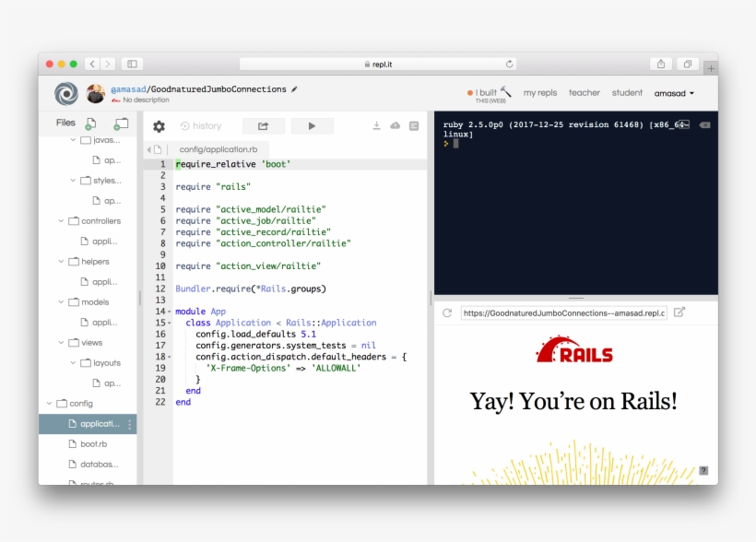The image size is (756, 542).
Task: Click the my repls link
Action: pyautogui.click(x=540, y=92)
